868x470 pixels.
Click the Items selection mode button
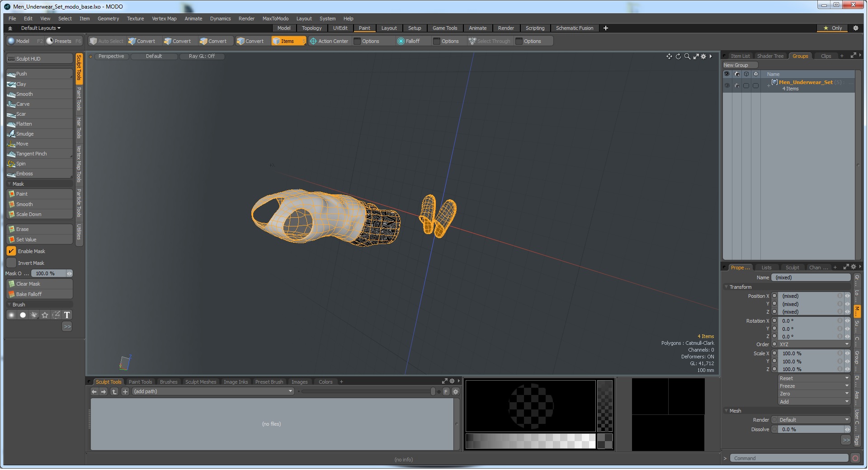288,41
